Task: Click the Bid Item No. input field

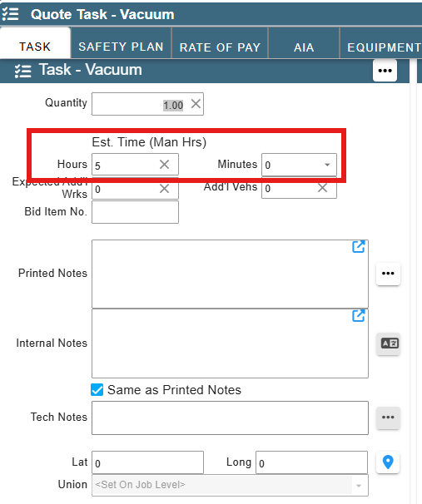Action: [x=135, y=212]
